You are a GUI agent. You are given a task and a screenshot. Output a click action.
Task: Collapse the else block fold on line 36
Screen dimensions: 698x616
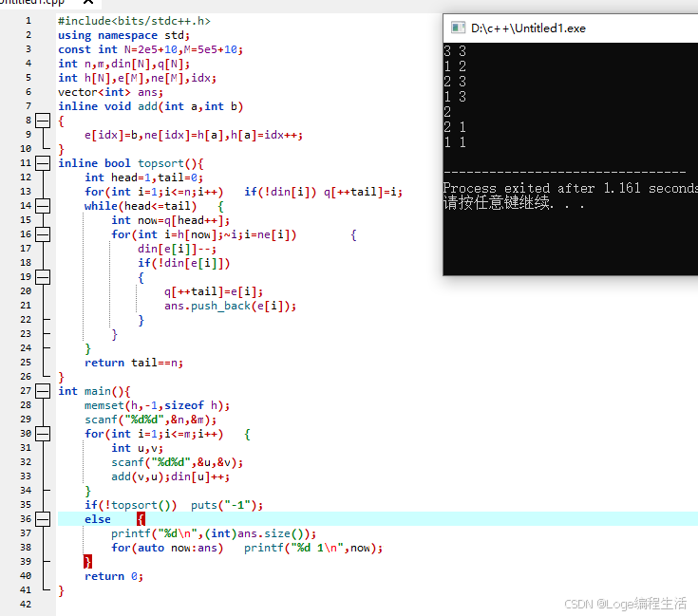pyautogui.click(x=43, y=519)
